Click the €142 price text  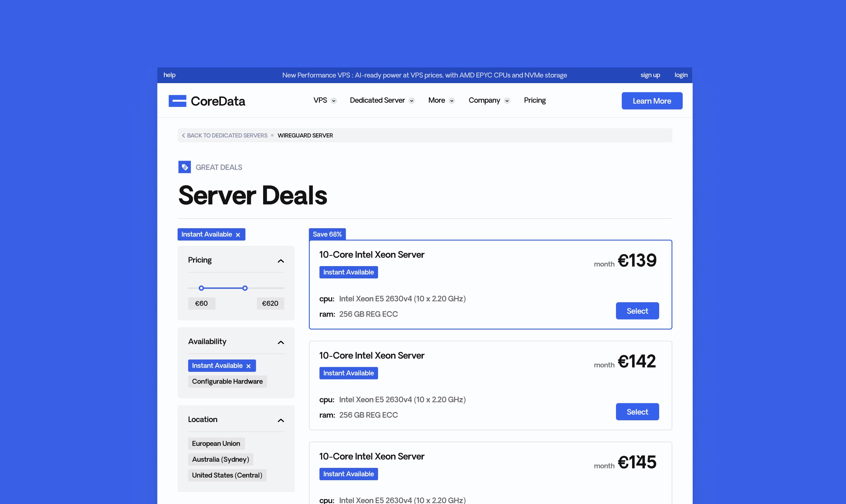click(x=637, y=361)
